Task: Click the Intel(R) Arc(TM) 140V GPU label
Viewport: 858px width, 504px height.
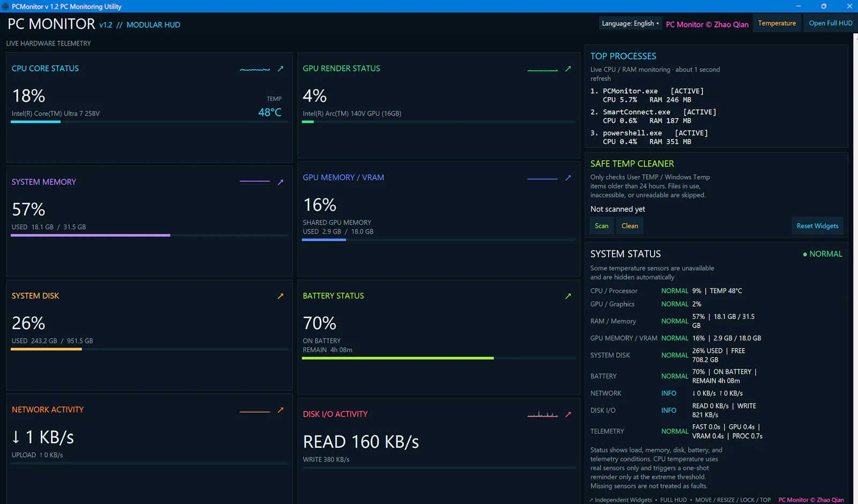Action: click(x=352, y=114)
